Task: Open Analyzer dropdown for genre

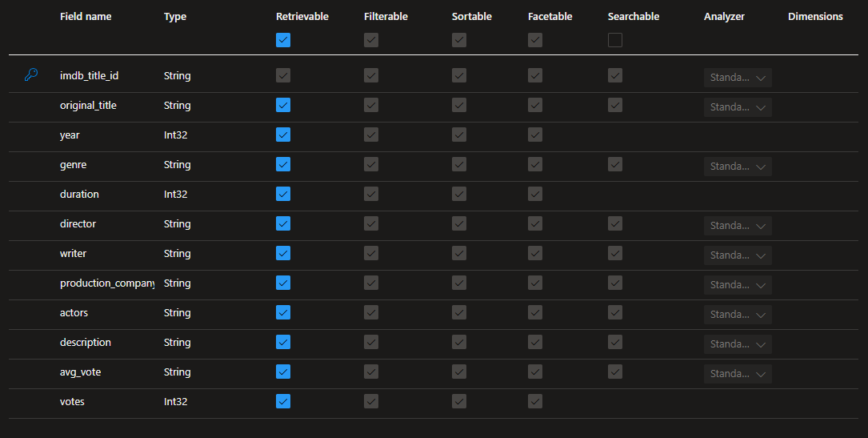Action: [738, 166]
